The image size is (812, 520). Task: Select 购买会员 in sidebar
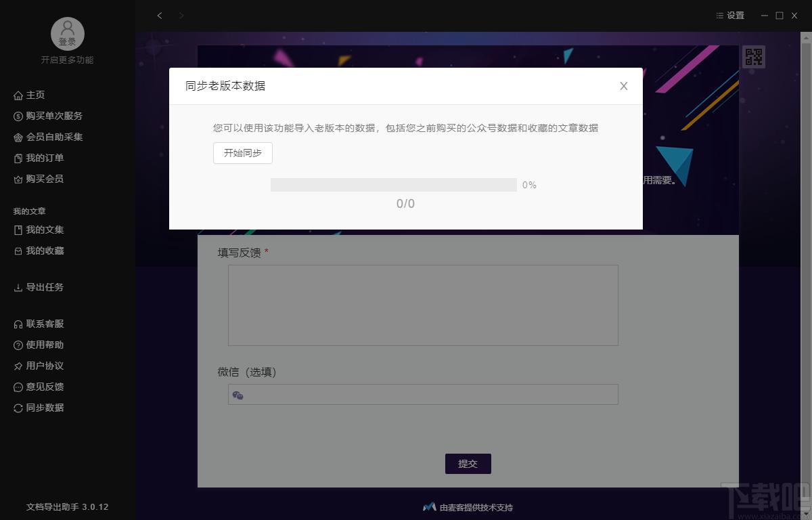[x=45, y=179]
